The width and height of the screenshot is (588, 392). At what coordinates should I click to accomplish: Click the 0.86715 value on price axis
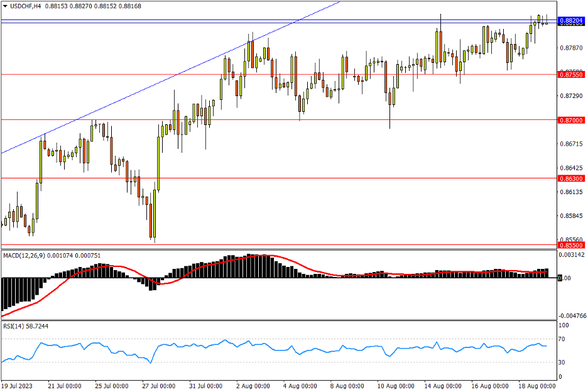569,144
